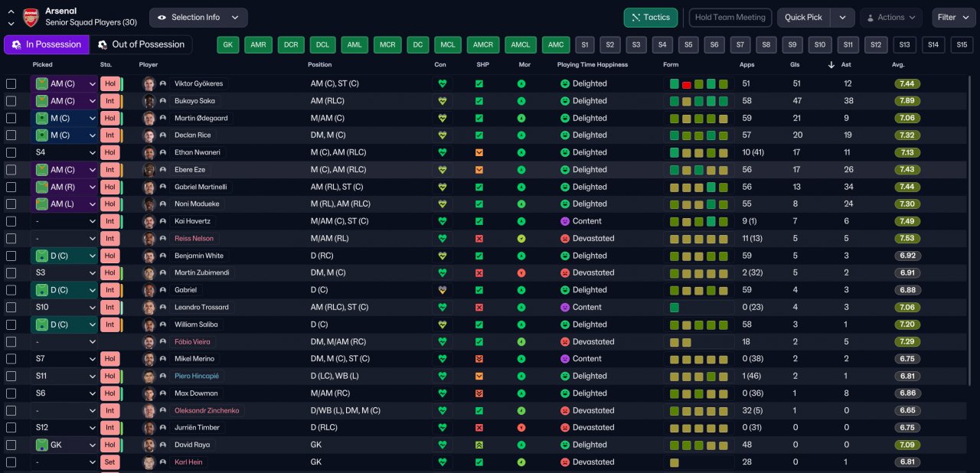Click Piero Hincapié's orange sharpness icon

479,377
